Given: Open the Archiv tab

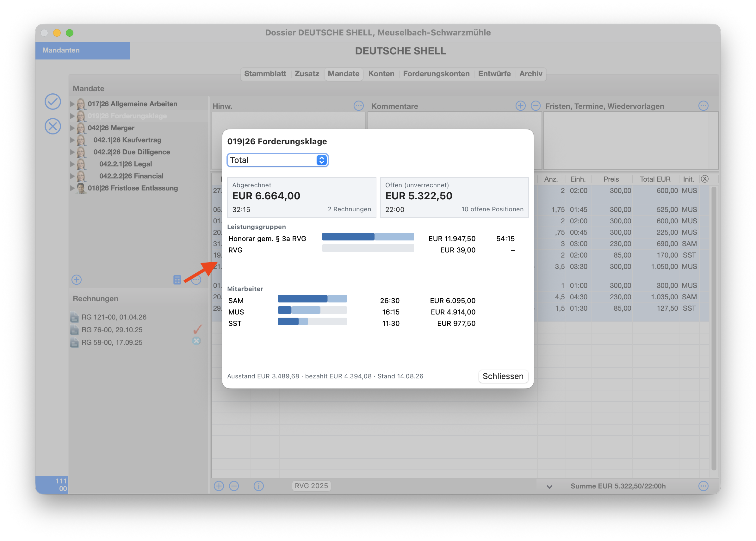Looking at the screenshot, I should (530, 74).
